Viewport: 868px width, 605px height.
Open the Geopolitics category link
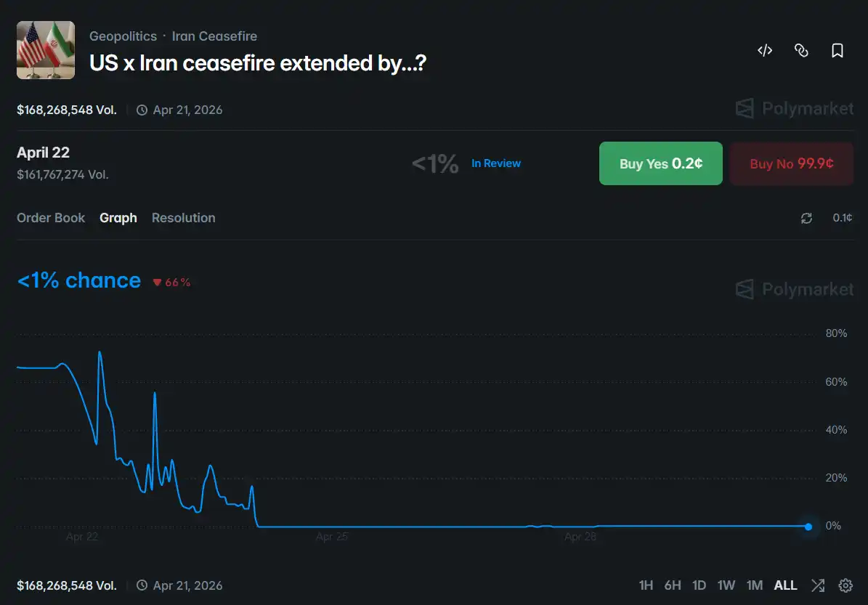coord(123,36)
